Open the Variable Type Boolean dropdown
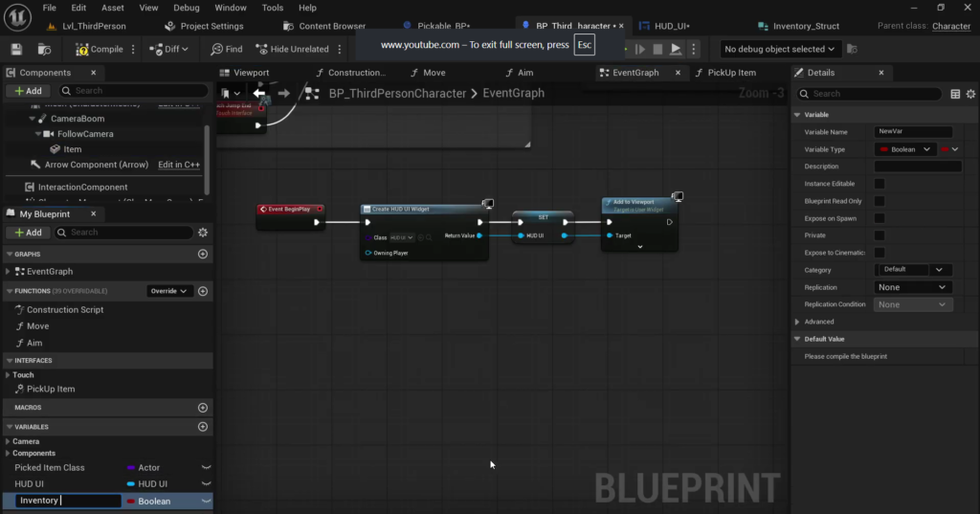The height and width of the screenshot is (514, 980). [x=905, y=149]
